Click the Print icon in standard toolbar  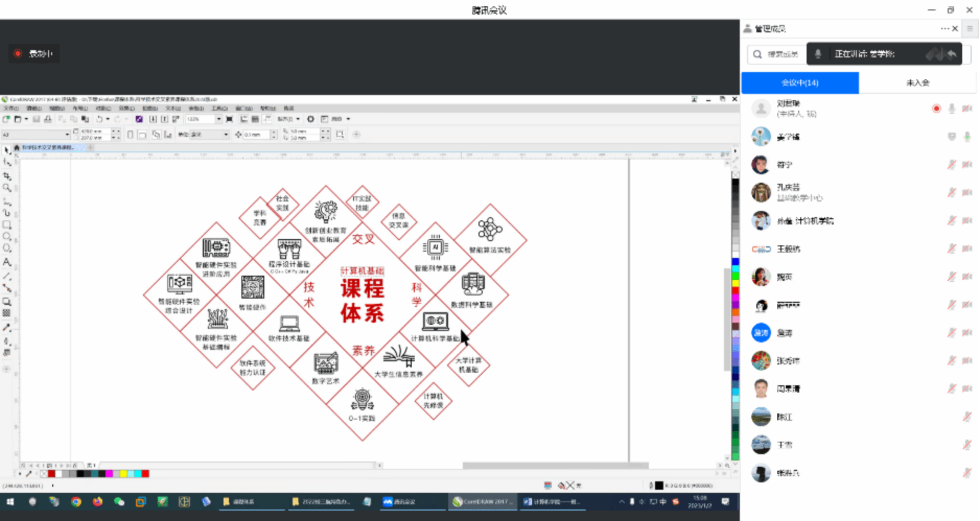coord(48,119)
